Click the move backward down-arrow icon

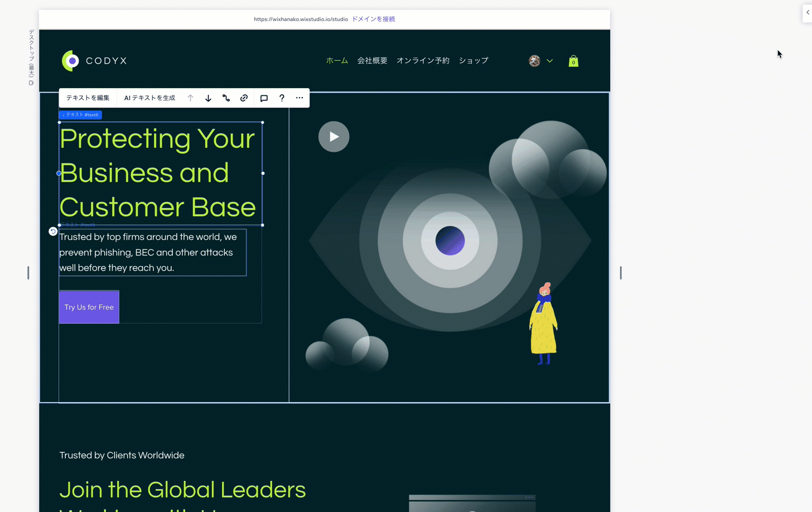(x=208, y=98)
